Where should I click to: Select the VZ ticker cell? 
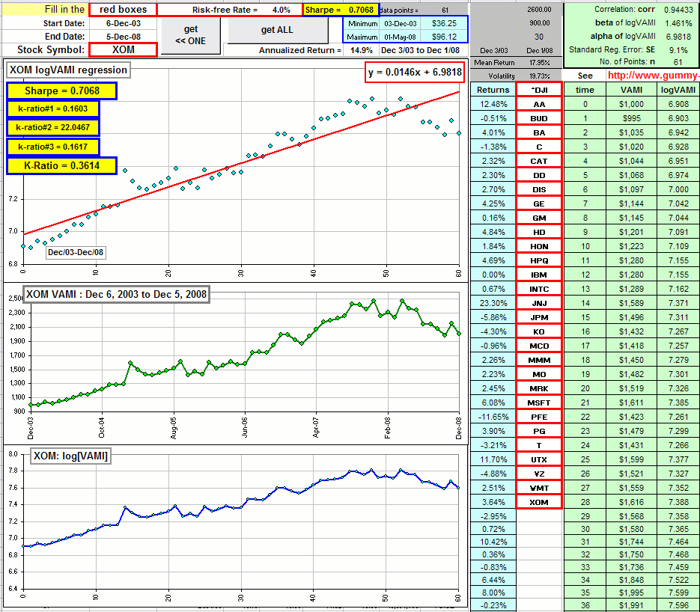pos(539,474)
